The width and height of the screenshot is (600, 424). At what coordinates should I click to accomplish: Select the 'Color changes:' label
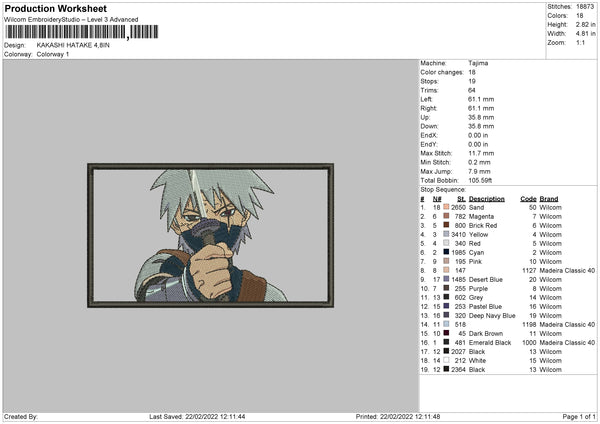pyautogui.click(x=442, y=72)
